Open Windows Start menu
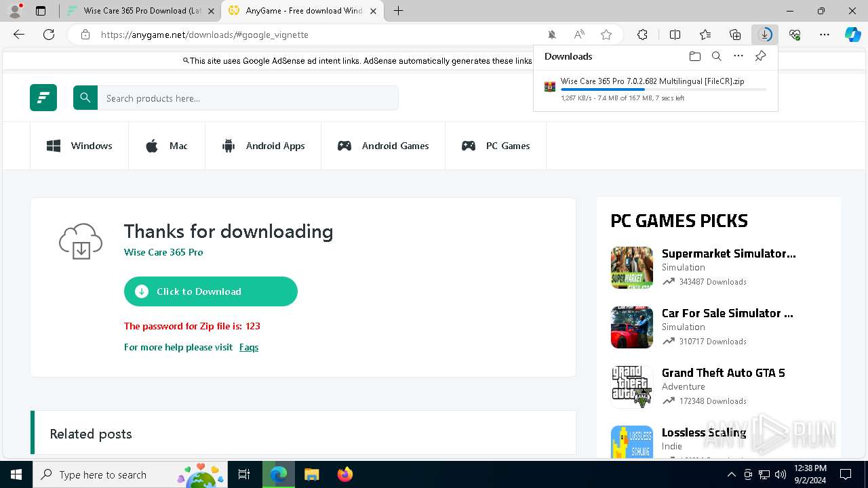868x488 pixels. tap(16, 474)
